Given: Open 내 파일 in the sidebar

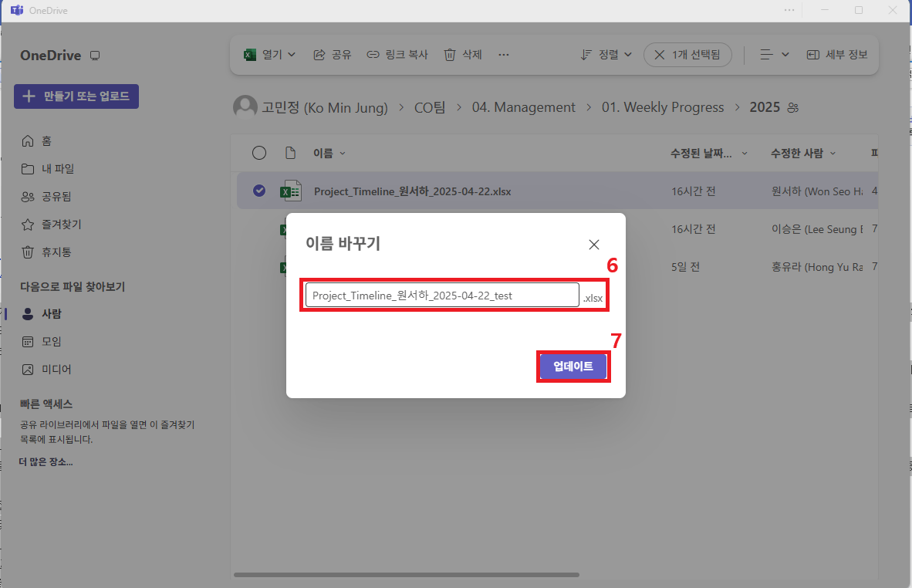Looking at the screenshot, I should coord(48,169).
